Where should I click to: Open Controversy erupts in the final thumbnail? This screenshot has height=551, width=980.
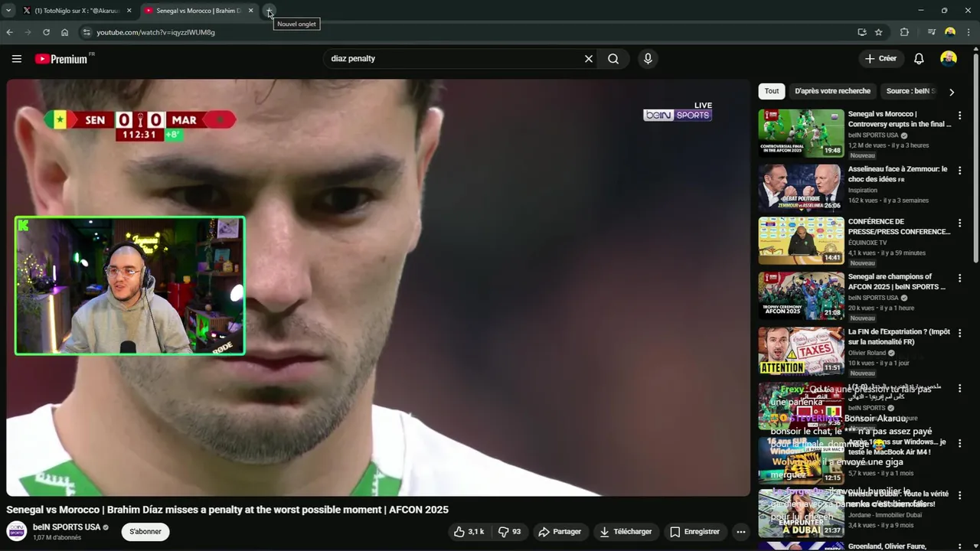pos(802,133)
